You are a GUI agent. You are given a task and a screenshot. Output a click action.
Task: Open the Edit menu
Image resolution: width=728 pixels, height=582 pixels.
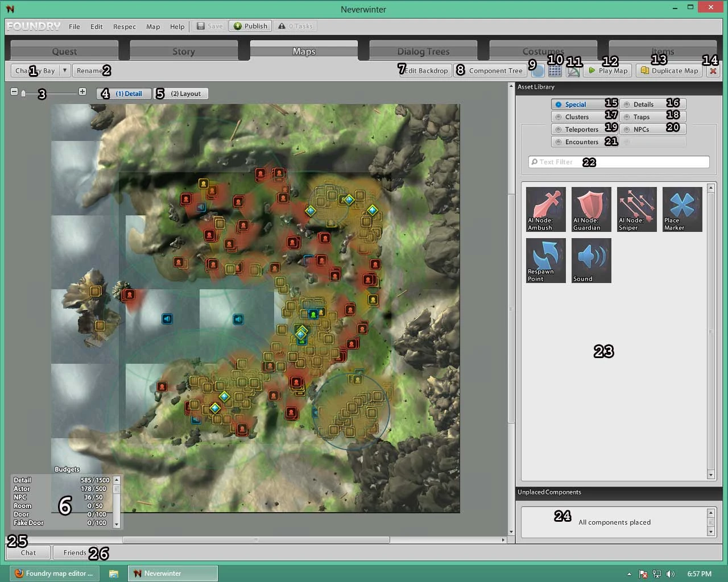[x=97, y=26]
